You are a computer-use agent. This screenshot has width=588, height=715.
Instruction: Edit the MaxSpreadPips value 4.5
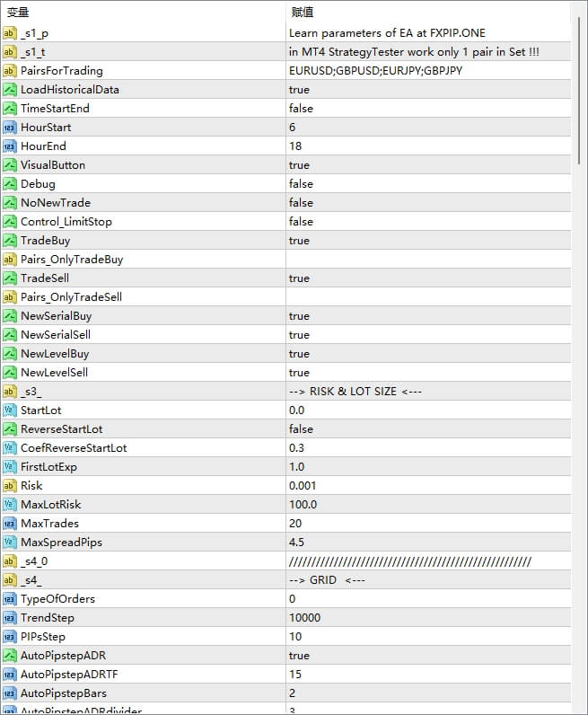point(297,543)
